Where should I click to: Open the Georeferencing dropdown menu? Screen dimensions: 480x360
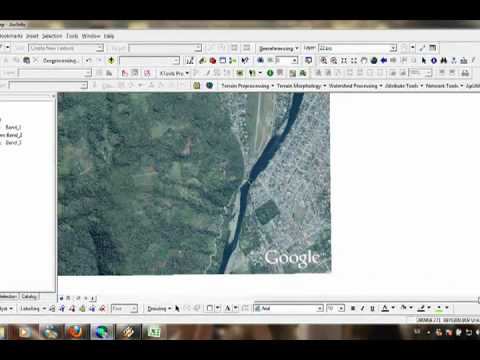[x=279, y=48]
